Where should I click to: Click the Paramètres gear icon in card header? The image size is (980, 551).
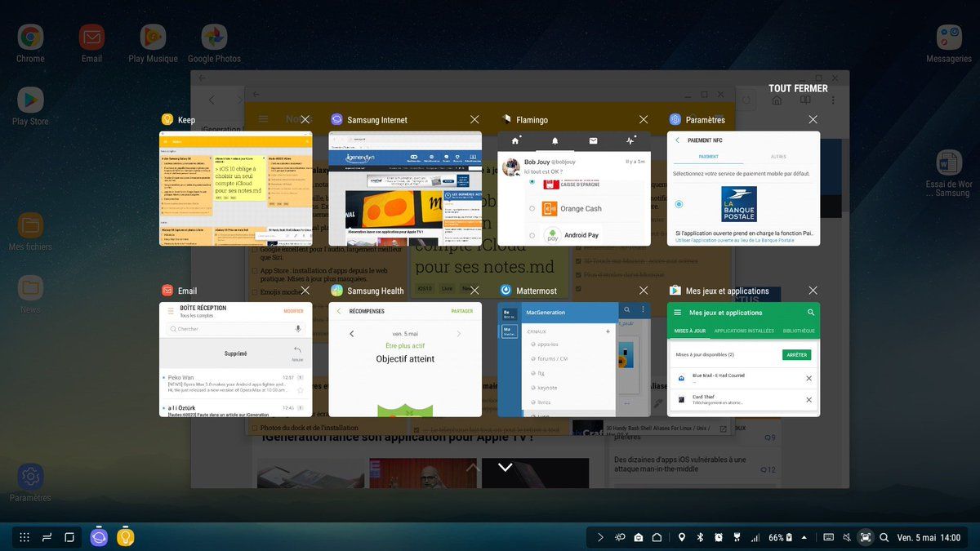pos(675,120)
